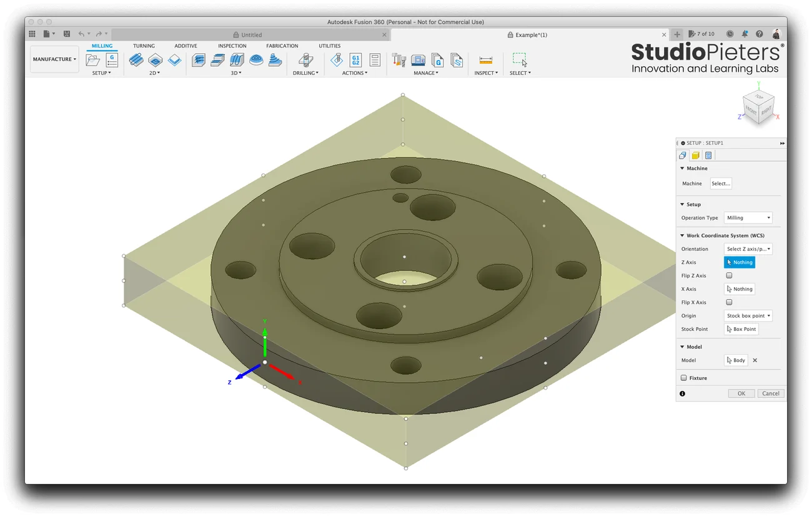
Task: Click OK in the Setup dialog
Action: pos(741,393)
